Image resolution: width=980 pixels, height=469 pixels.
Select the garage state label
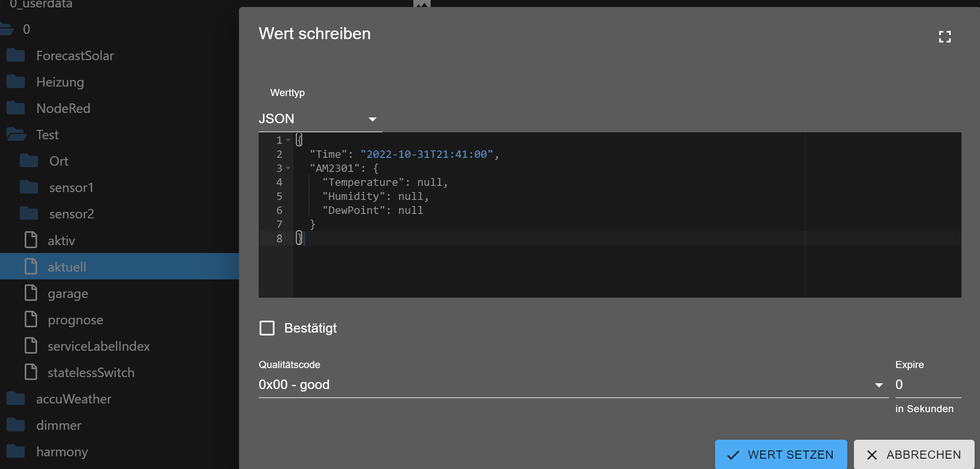[x=68, y=293]
